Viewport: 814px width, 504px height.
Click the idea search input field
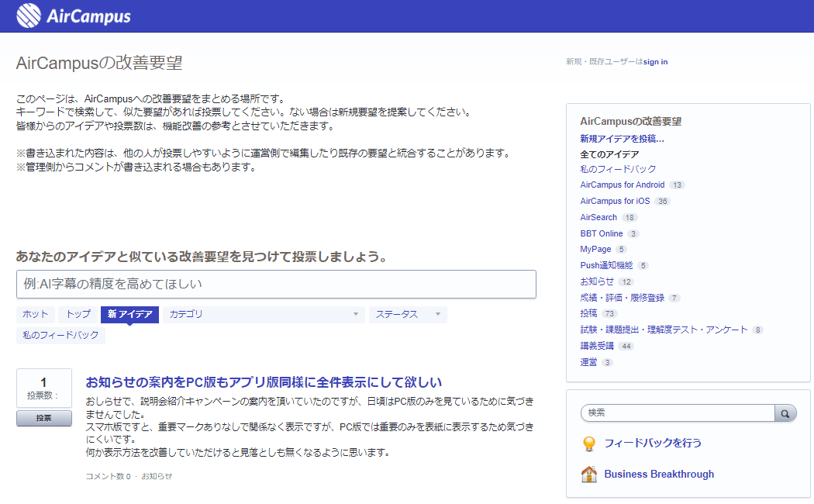tap(276, 284)
